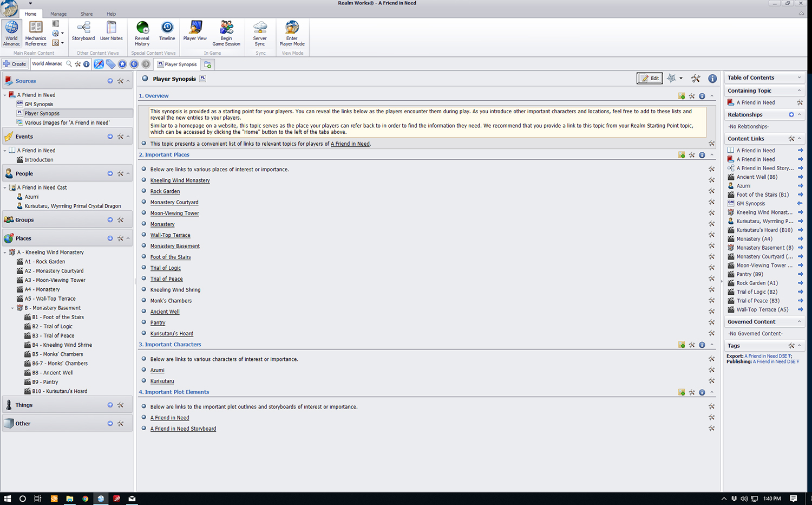Open the Kurisutaru's Hoard link
This screenshot has height=505, width=812.
tap(172, 333)
